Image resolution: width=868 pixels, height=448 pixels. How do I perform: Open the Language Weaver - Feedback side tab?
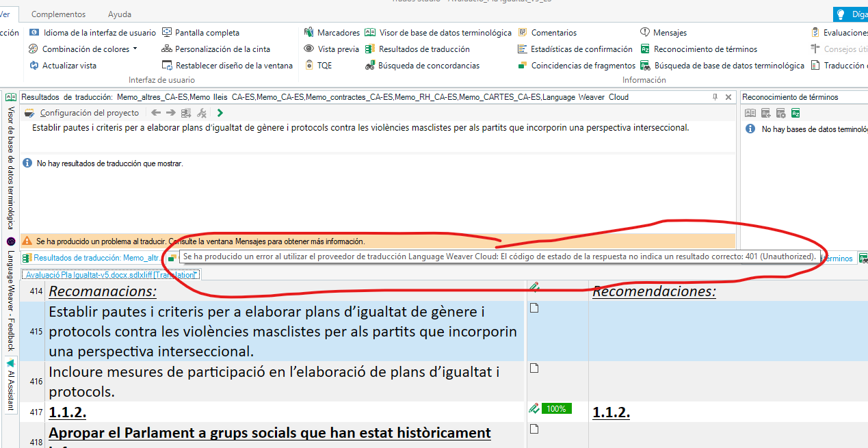click(x=11, y=294)
